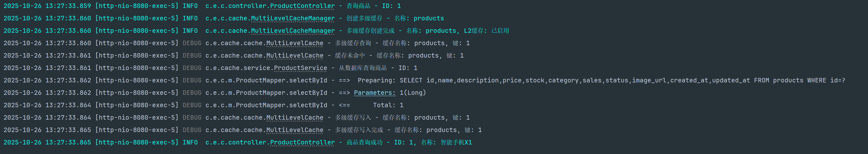Open MultiLevelCache link on 多级缓存写入完成 line
This screenshot has width=868, height=154.
click(295, 130)
